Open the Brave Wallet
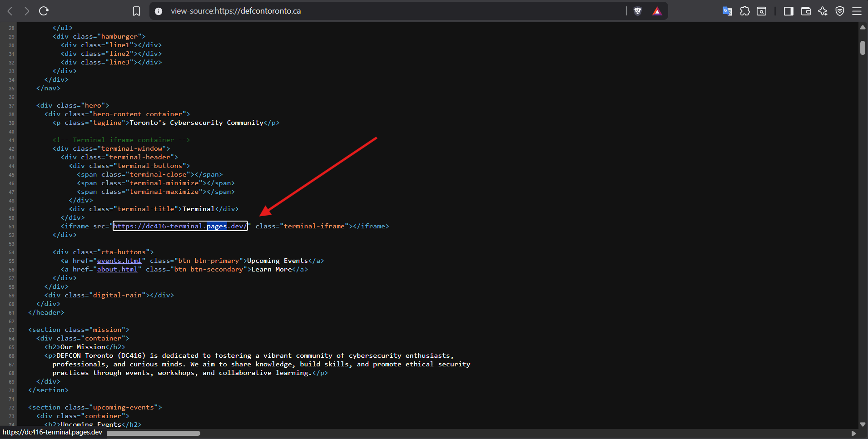 click(806, 11)
